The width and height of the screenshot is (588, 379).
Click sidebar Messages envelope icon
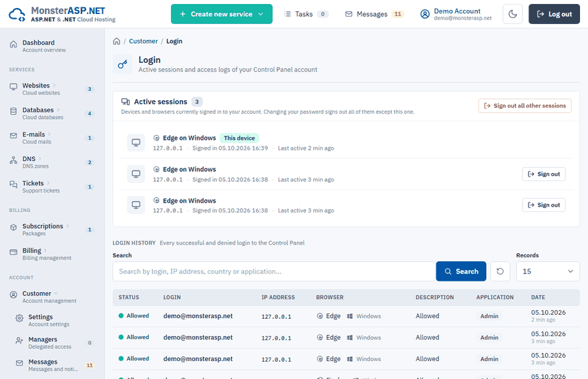click(x=19, y=363)
